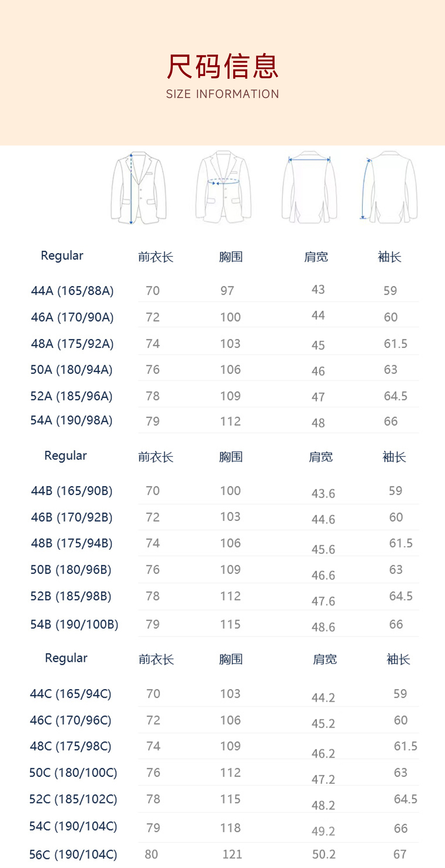Screen dimensions: 445x868
Task: Click sleeve length value 67
Action: point(400,854)
